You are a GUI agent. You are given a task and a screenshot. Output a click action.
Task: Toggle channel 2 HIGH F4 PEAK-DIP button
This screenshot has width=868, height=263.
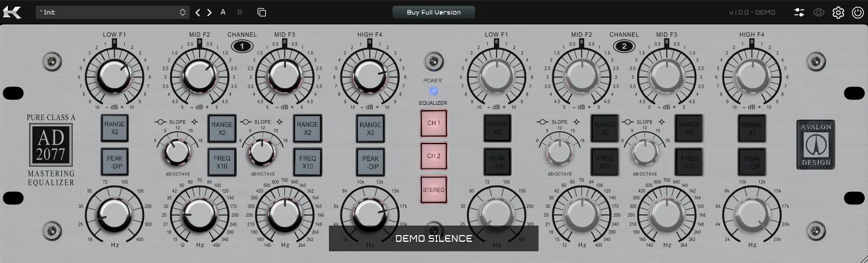pos(752,162)
